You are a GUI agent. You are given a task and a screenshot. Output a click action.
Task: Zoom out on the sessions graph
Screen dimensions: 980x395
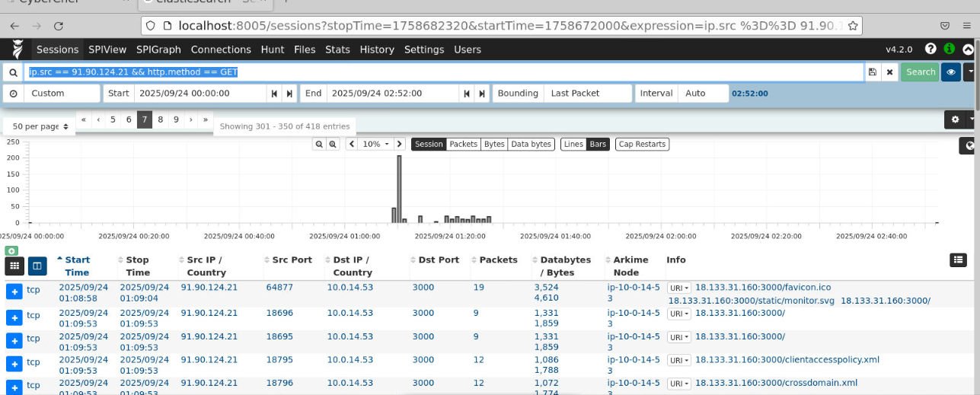pos(320,144)
